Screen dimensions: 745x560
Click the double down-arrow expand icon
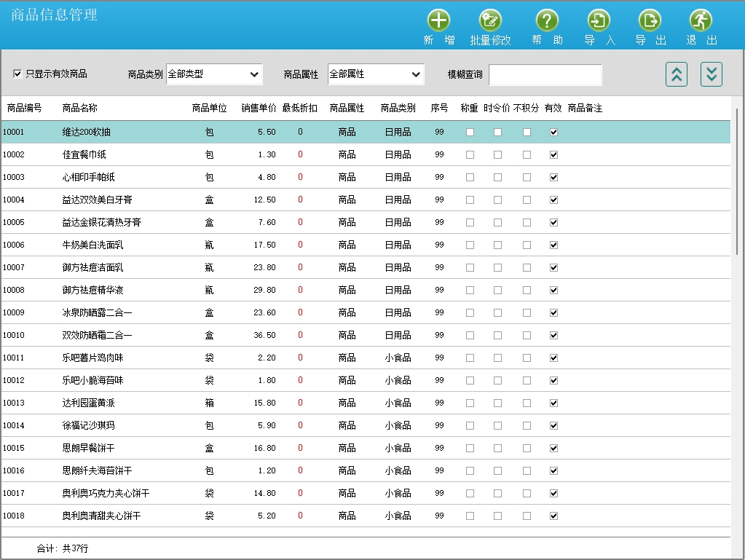click(712, 74)
